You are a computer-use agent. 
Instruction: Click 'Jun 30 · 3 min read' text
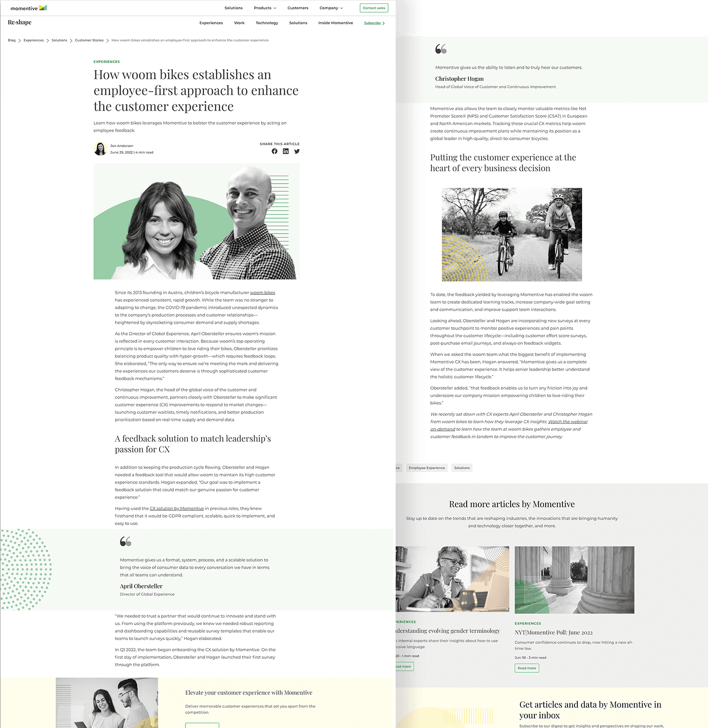tap(530, 657)
